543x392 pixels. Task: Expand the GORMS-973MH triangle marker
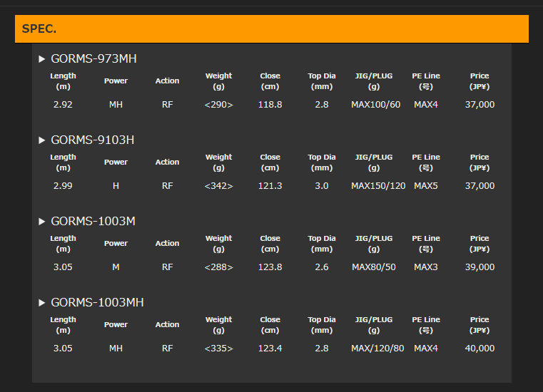[42, 59]
